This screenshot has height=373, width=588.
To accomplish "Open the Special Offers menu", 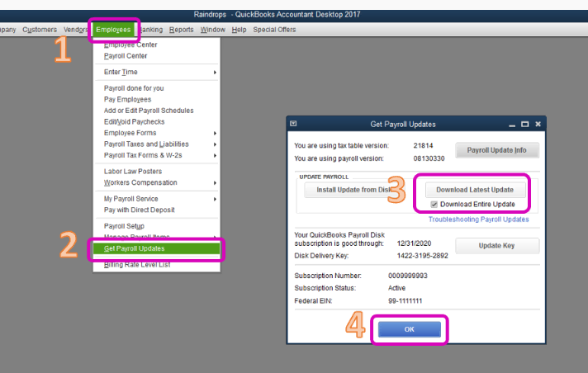I will click(x=274, y=30).
